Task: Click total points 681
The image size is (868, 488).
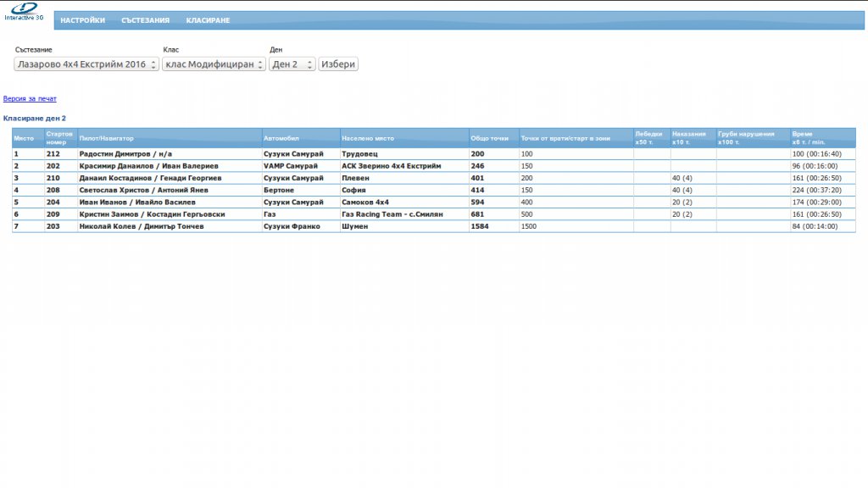Action: (477, 214)
